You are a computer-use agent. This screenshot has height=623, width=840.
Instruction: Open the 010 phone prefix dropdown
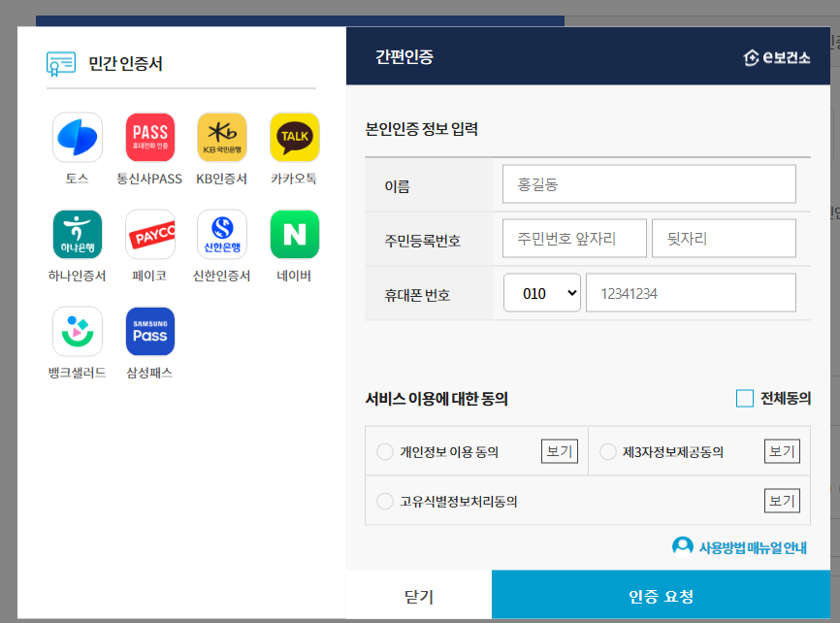(542, 293)
